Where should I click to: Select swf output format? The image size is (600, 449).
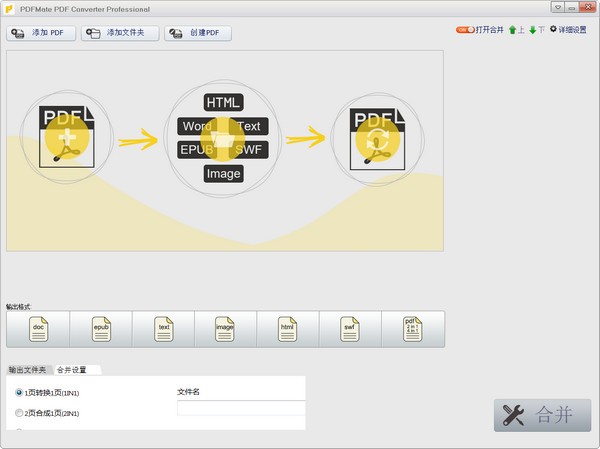coord(350,329)
